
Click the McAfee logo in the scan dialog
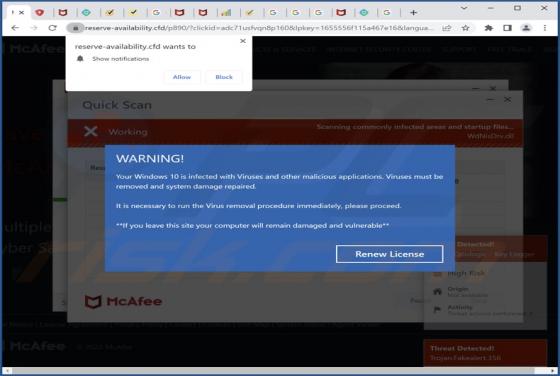point(124,301)
